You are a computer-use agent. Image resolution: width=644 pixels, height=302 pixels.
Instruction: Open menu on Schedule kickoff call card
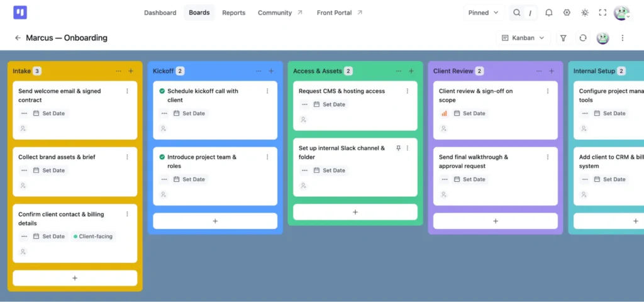coord(267,91)
